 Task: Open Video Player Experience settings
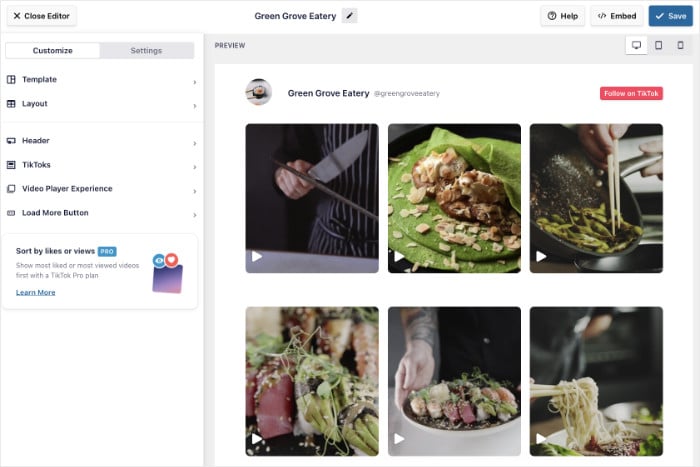(102, 189)
